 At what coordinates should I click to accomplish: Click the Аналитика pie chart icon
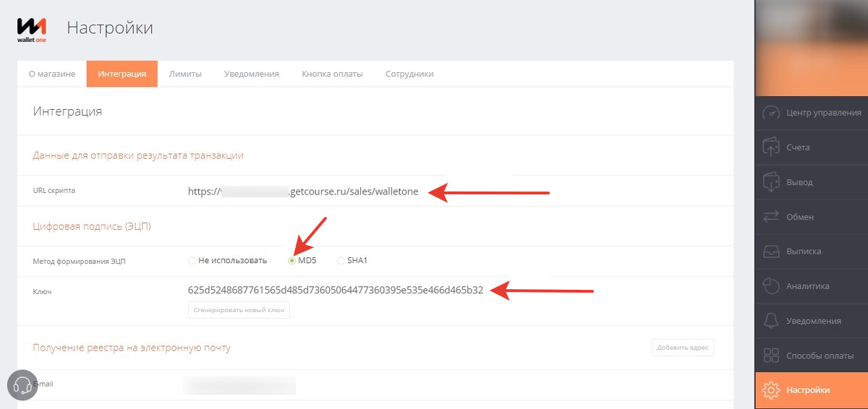(x=771, y=286)
